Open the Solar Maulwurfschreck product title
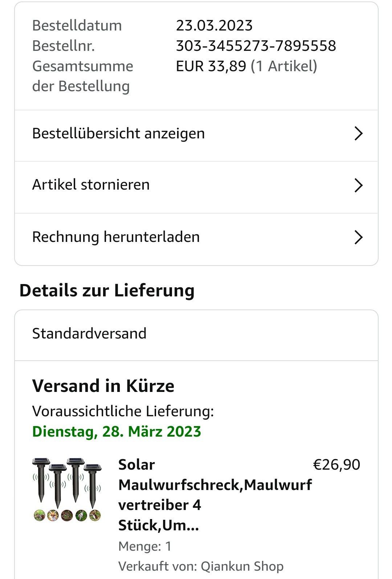 point(215,495)
